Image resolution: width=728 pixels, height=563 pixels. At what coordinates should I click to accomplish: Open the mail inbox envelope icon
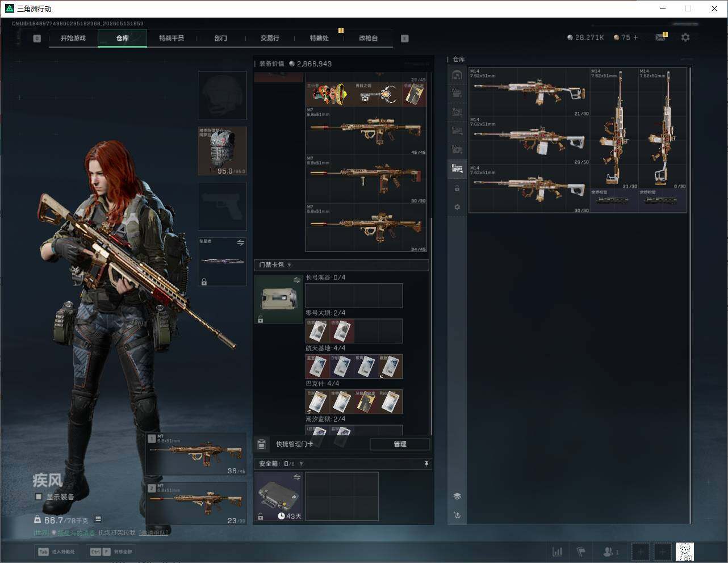[660, 37]
